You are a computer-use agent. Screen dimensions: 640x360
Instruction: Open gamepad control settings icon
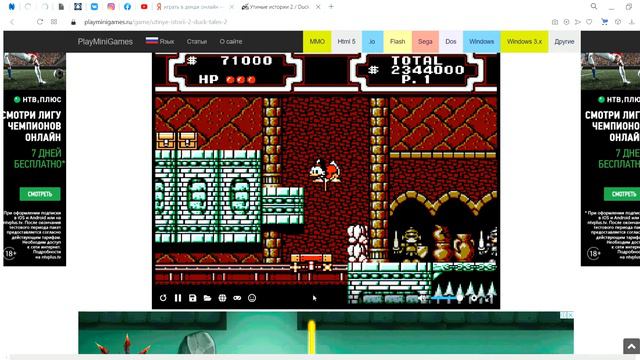(237, 298)
